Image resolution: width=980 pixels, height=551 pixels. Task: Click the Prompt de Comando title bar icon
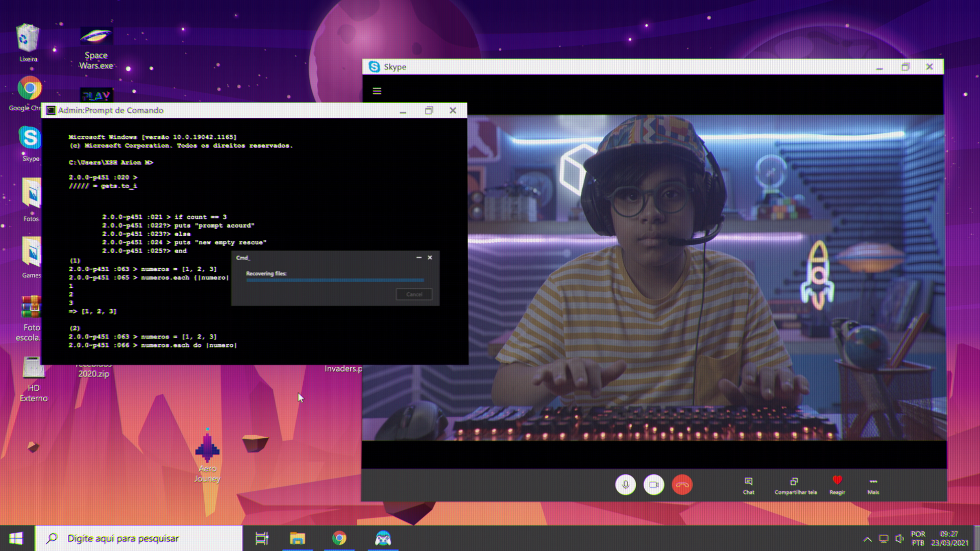[x=51, y=110]
